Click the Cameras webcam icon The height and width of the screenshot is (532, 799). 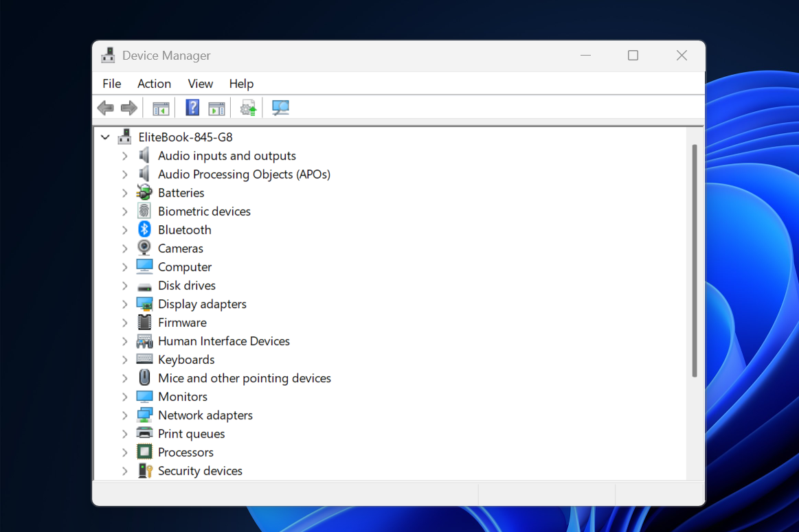click(145, 248)
